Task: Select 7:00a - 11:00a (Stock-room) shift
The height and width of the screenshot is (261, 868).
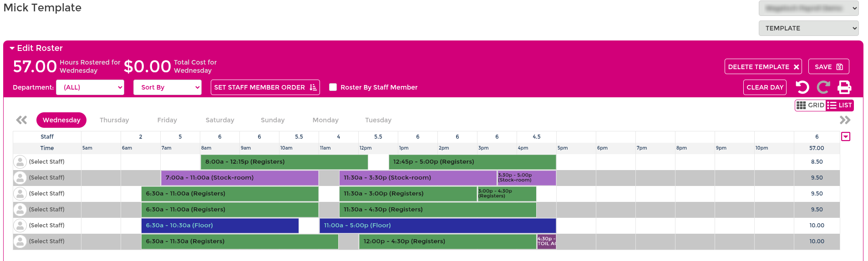Action: [239, 178]
